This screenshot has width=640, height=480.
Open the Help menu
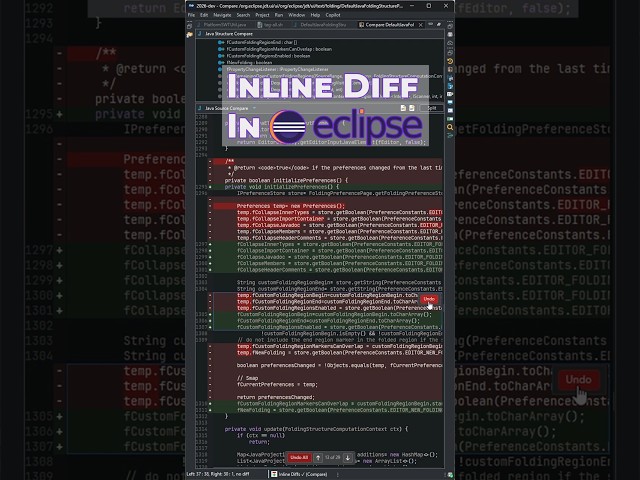[x=315, y=15]
